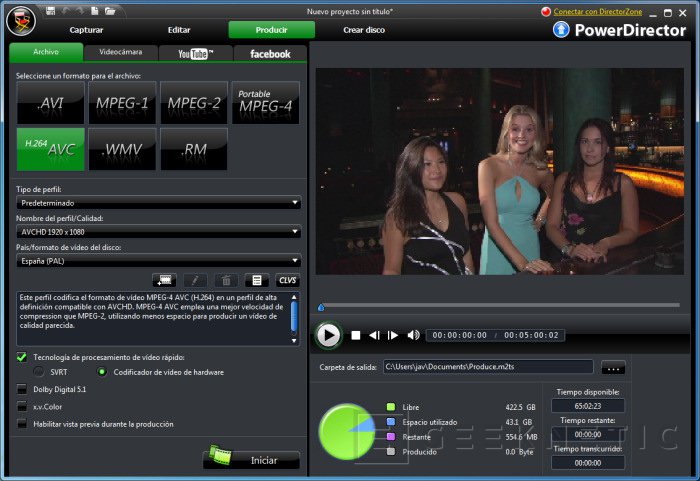
Task: Stop the video preview
Action: click(356, 335)
